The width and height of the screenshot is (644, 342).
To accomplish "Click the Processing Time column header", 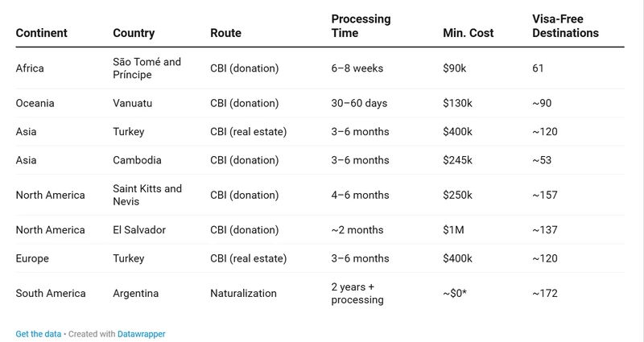I will pyautogui.click(x=360, y=26).
